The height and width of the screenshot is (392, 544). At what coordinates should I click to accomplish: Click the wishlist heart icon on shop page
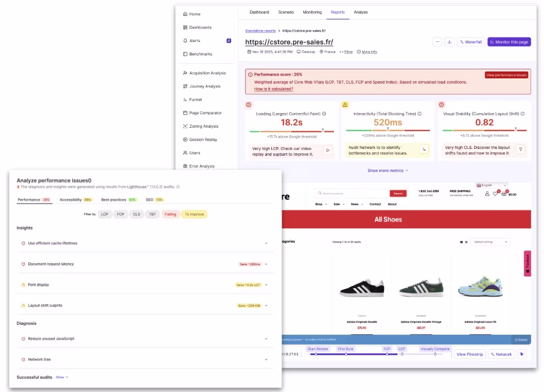tap(496, 194)
